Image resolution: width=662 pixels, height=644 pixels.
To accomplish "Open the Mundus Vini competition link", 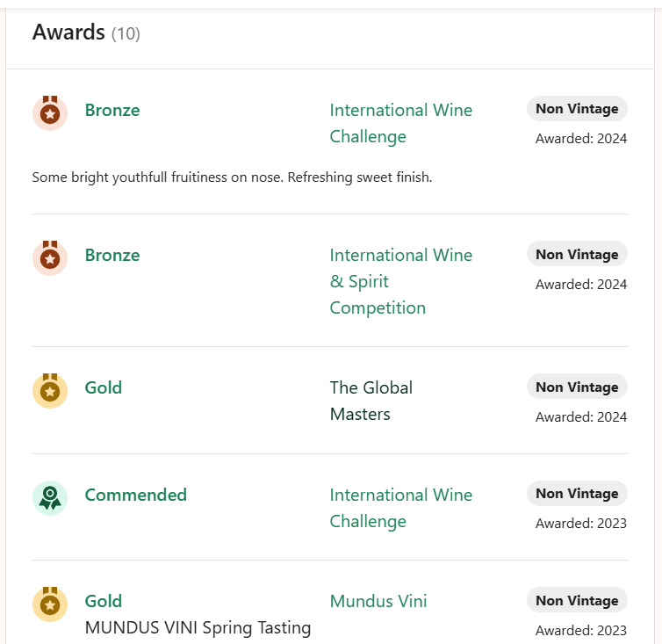I will 378,601.
